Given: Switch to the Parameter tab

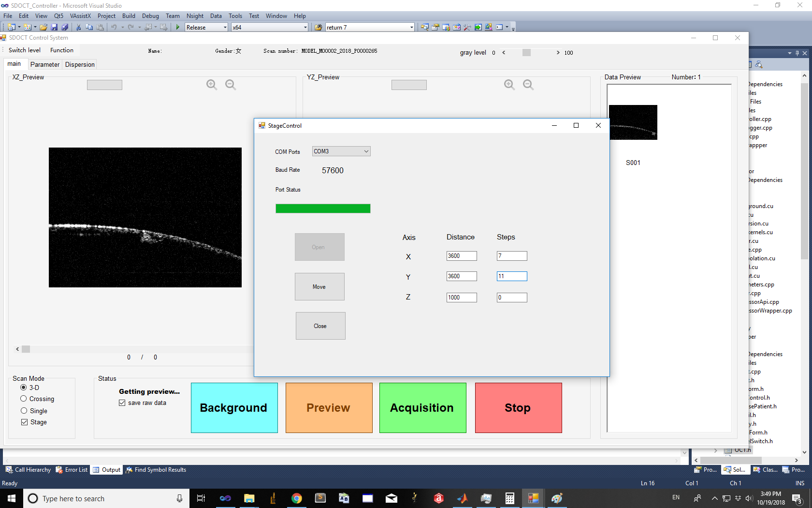Looking at the screenshot, I should [45, 64].
